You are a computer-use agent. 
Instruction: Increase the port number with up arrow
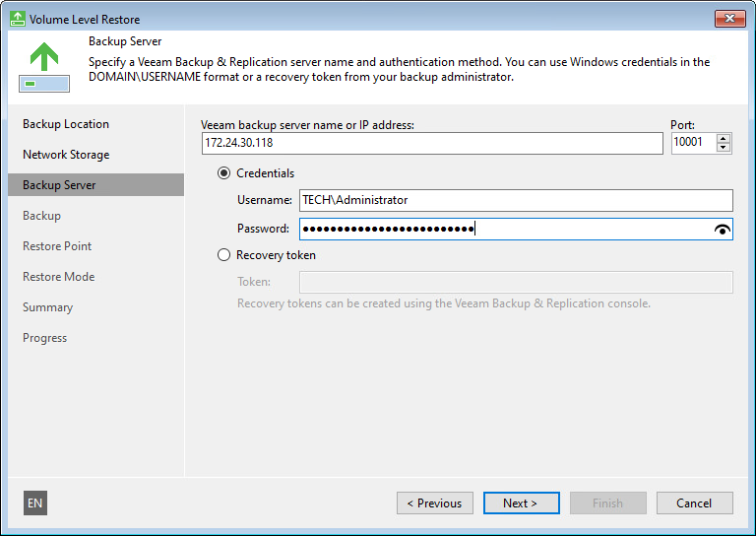[723, 139]
